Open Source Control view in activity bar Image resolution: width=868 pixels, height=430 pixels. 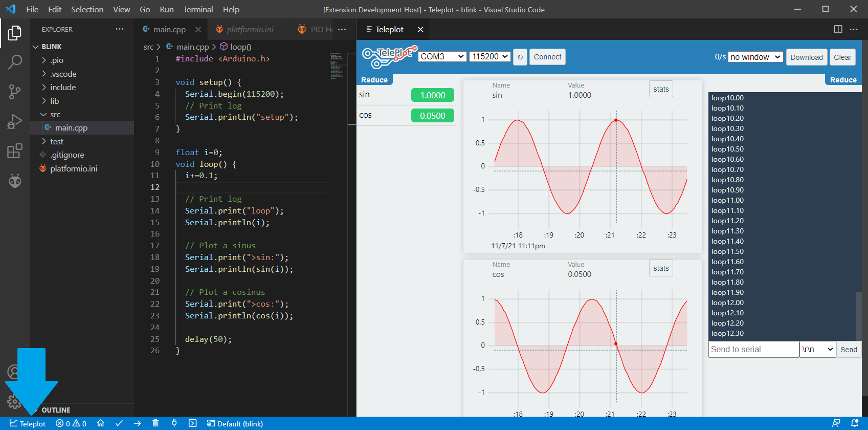[x=15, y=92]
